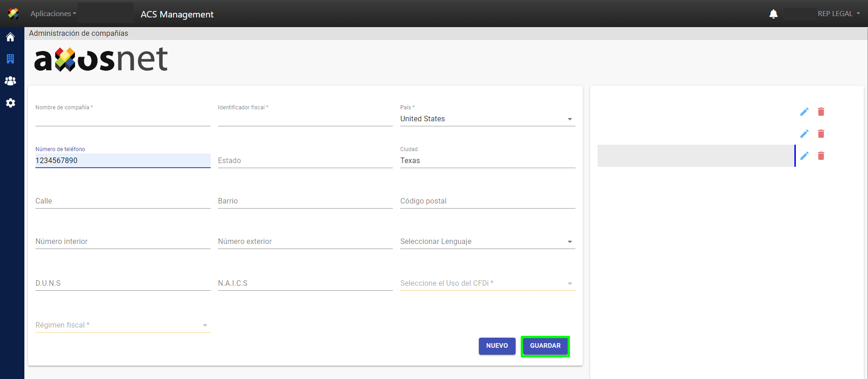
Task: Open the users group sidebar icon
Action: [10, 81]
